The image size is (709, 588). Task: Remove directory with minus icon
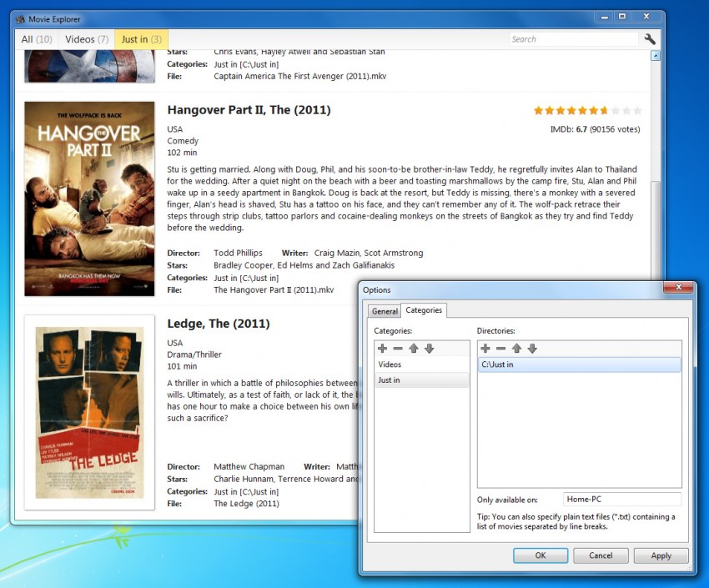coord(500,348)
